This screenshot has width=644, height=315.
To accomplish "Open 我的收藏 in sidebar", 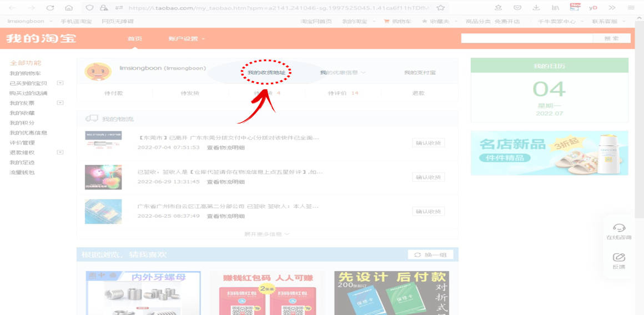I will click(22, 113).
